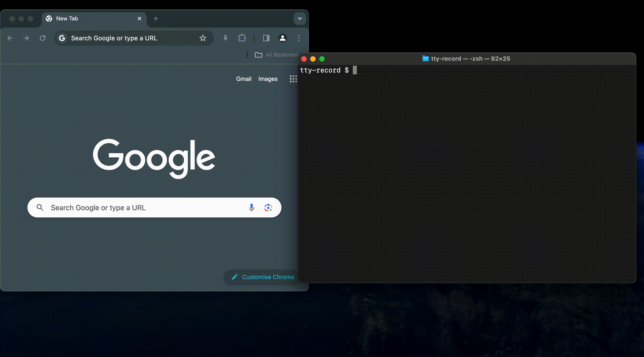644x357 pixels.
Task: Focus the Chrome address bar
Action: tap(133, 38)
